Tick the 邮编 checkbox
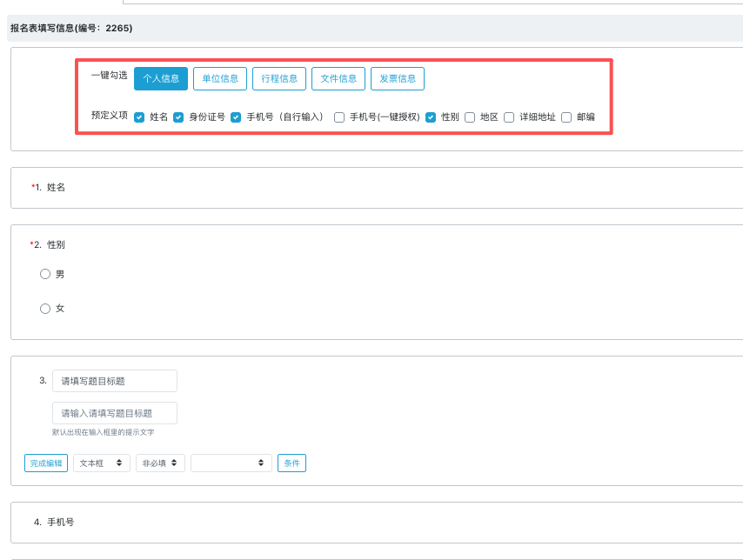743x560 pixels. 566,117
